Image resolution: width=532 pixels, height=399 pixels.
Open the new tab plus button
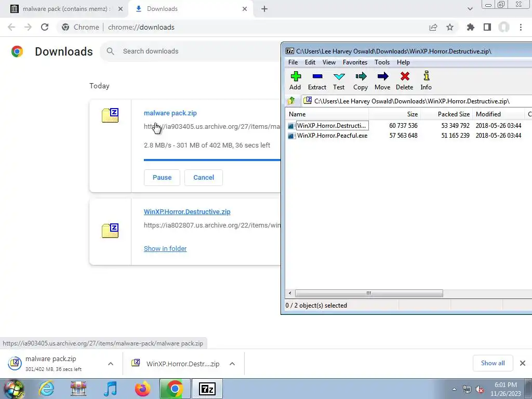[264, 9]
